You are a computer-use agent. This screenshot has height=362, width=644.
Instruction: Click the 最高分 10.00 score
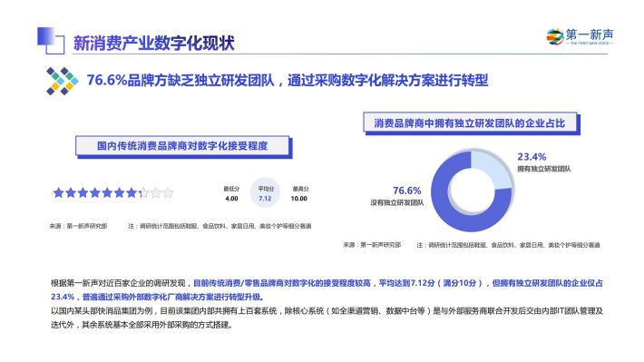pyautogui.click(x=299, y=193)
